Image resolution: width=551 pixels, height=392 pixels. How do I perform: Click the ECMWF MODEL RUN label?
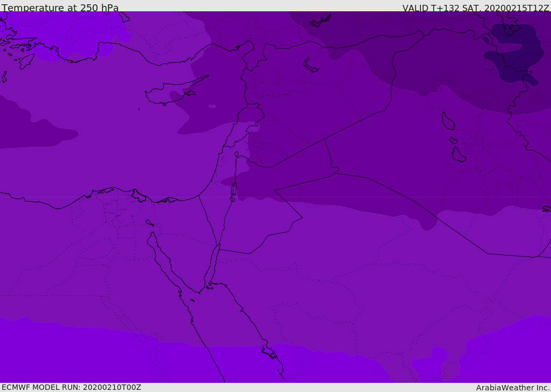coord(72,387)
